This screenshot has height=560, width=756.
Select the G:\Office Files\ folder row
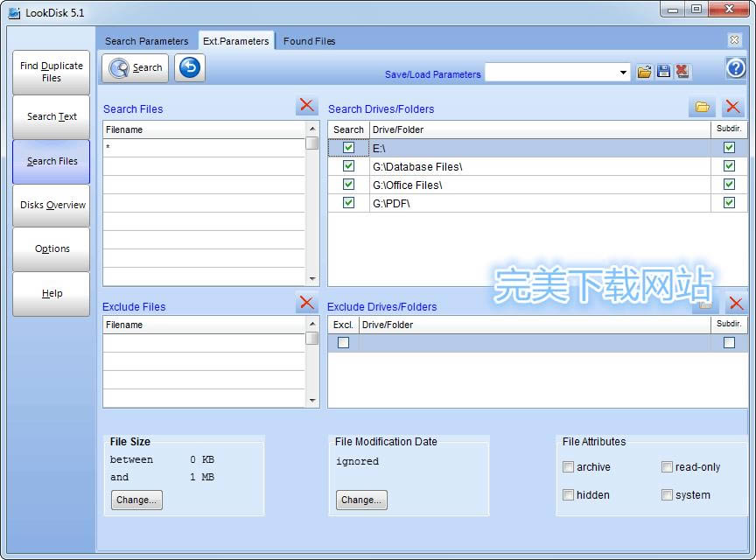pyautogui.click(x=538, y=185)
